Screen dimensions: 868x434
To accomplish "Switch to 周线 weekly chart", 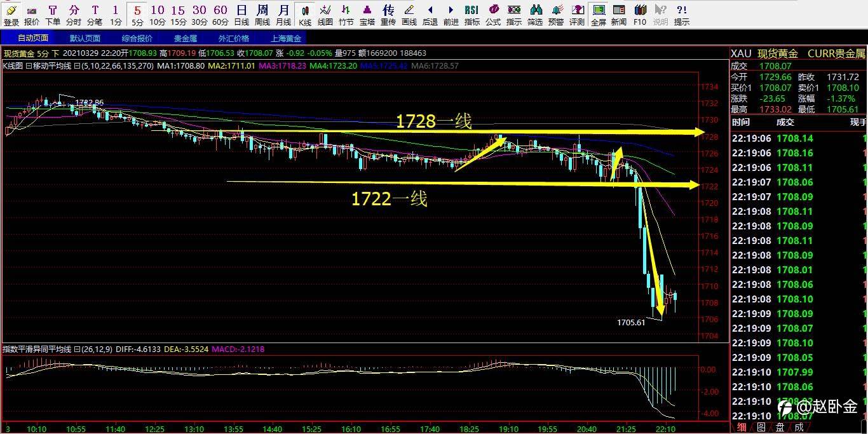I will point(262,14).
